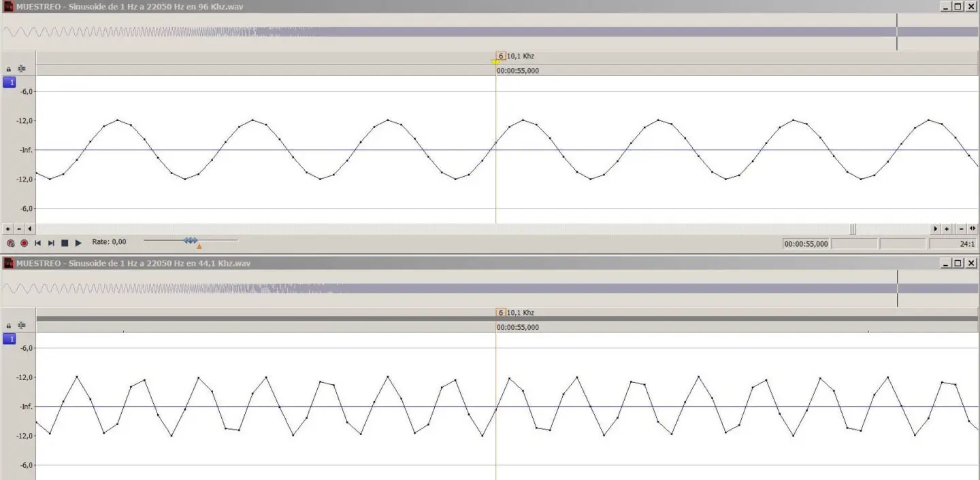
Task: Click the zoom in plus button bottom right
Action: (947, 228)
